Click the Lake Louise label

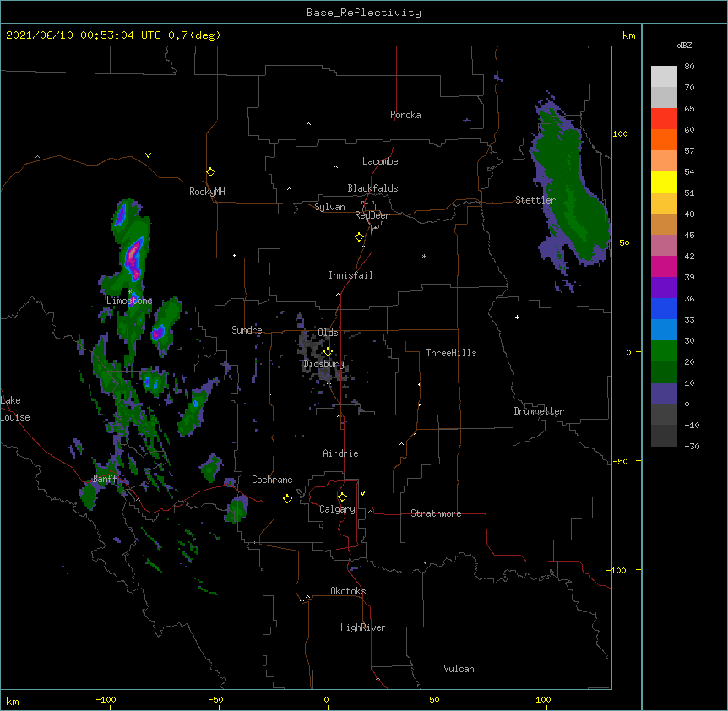(14, 409)
